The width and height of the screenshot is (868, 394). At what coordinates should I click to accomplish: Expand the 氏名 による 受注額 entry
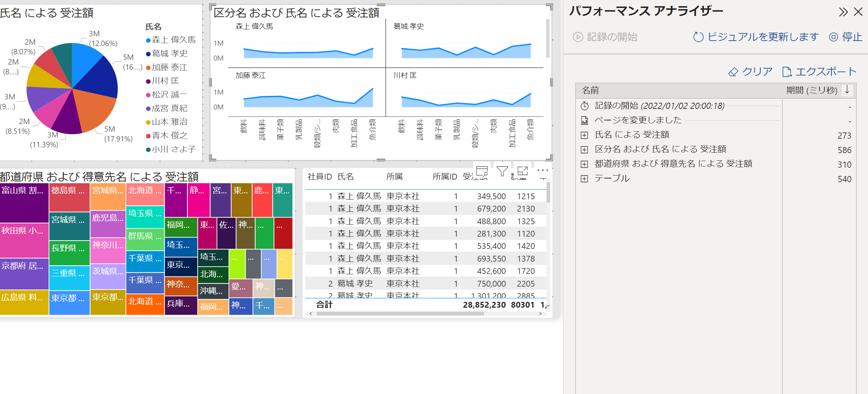584,135
